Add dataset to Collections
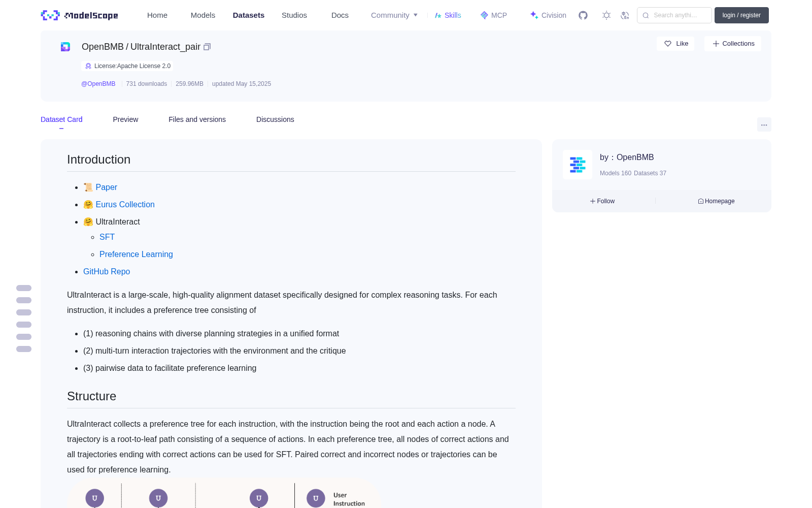This screenshot has width=812, height=508. tap(733, 44)
